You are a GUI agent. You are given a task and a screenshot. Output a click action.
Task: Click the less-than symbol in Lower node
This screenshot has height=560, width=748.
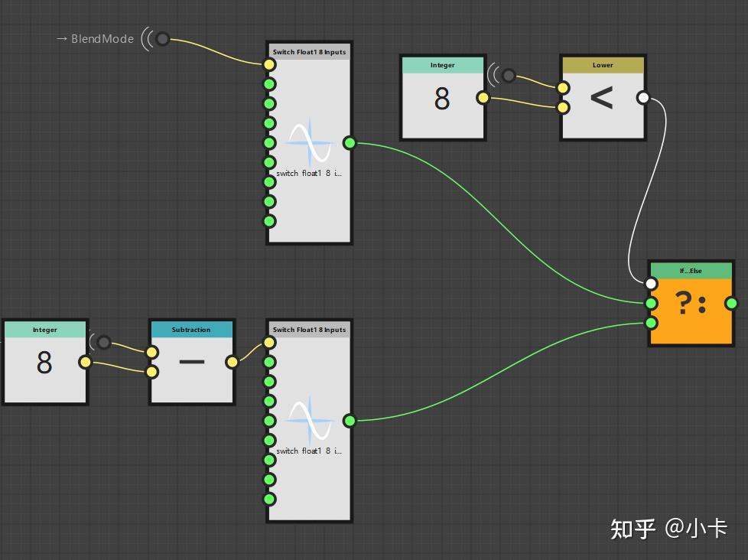click(602, 98)
